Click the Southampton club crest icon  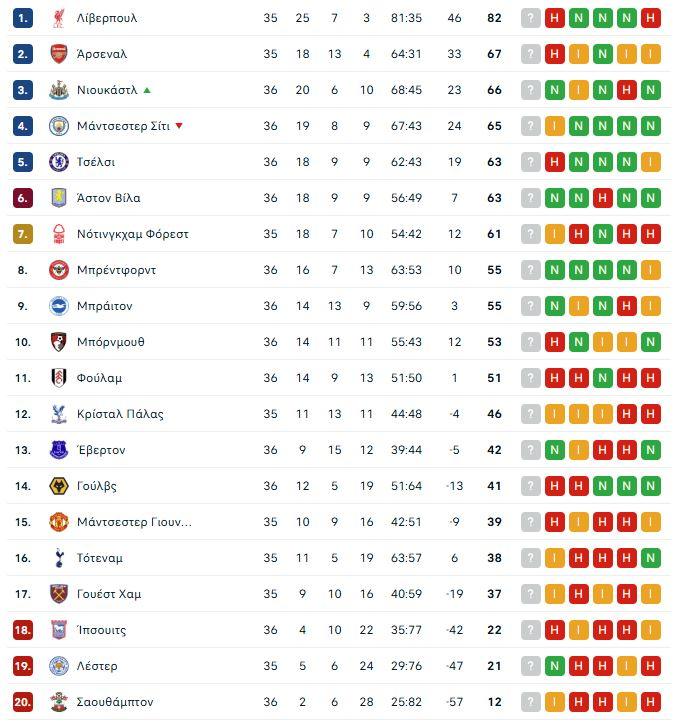coord(59,702)
